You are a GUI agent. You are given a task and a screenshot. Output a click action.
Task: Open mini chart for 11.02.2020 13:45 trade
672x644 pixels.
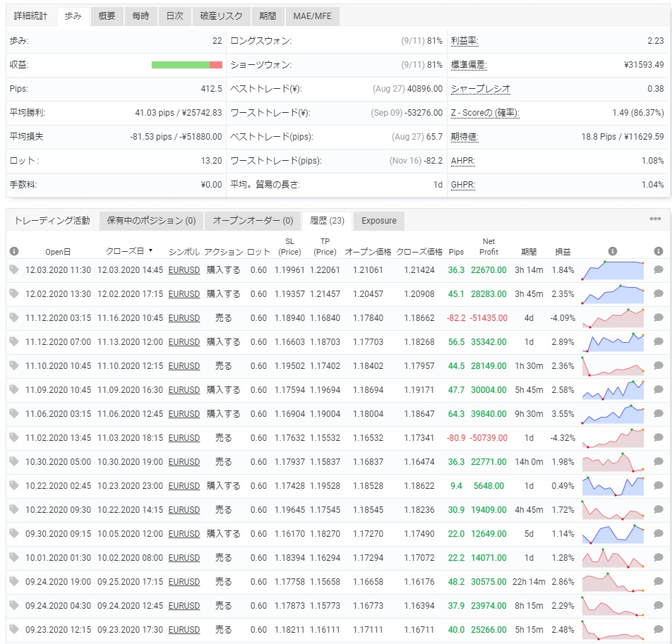coord(613,438)
